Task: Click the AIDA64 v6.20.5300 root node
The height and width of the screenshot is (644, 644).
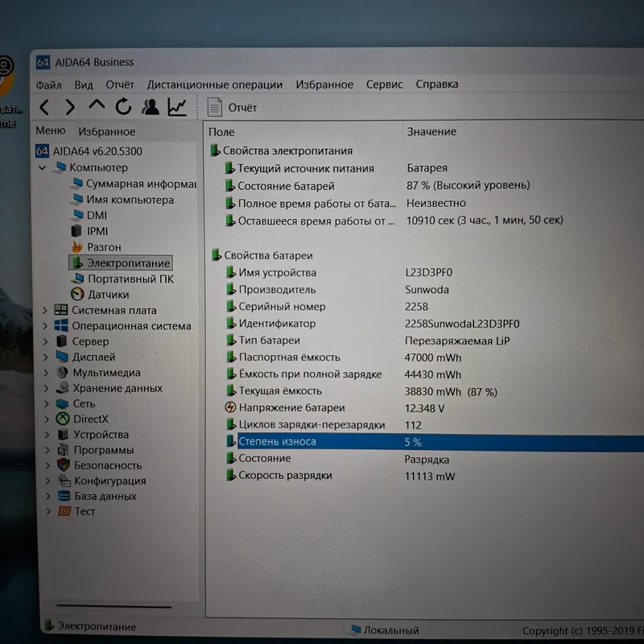Action: [89, 151]
